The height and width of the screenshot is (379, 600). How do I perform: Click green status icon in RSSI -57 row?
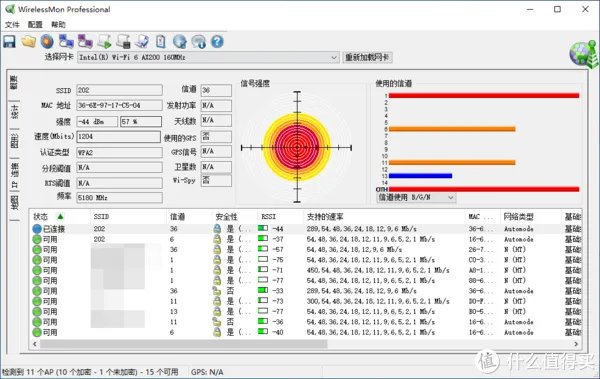(37, 250)
